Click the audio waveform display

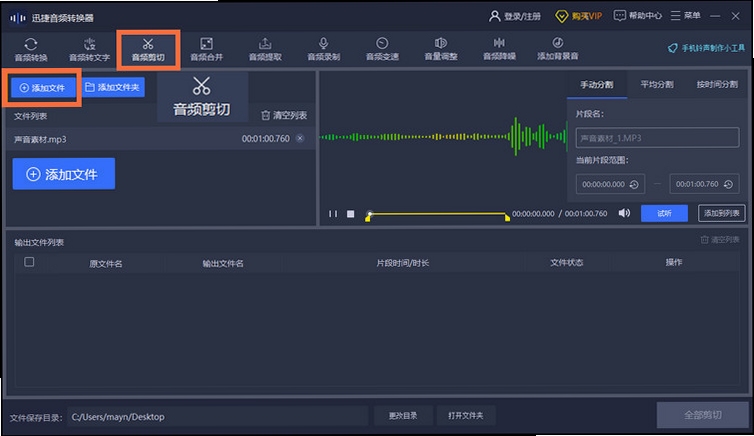(443, 137)
